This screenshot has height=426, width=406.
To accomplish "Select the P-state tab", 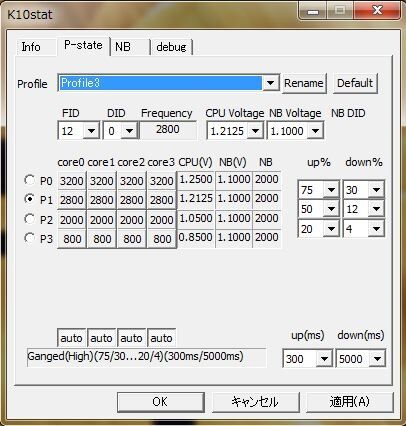I will [x=83, y=45].
